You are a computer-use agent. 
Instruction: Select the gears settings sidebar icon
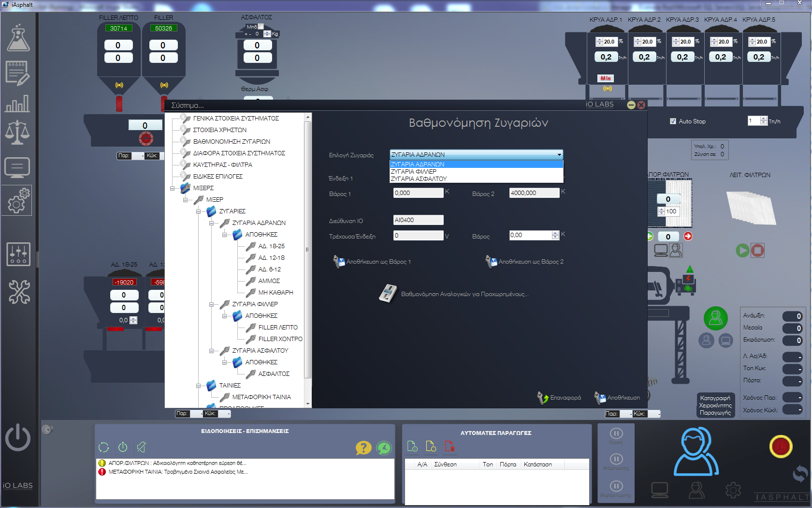pos(18,201)
